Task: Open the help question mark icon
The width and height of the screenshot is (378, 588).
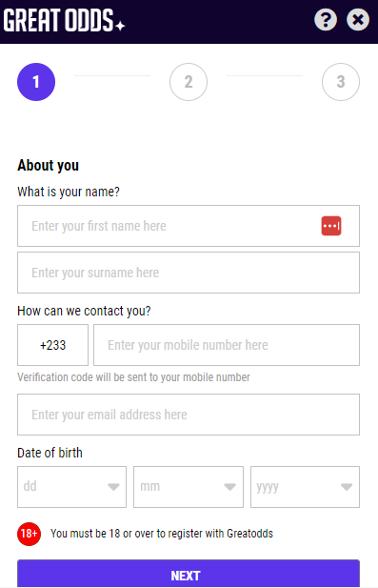Action: click(x=326, y=19)
